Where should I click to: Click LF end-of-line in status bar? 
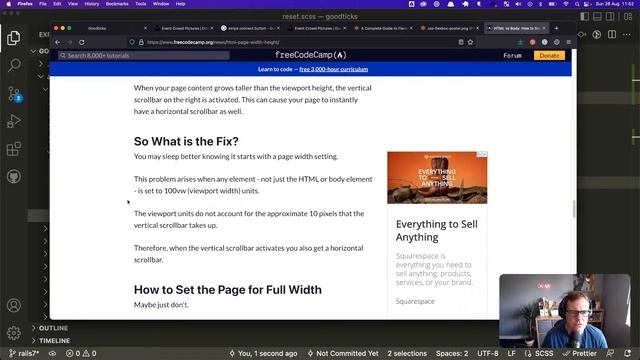511,353
